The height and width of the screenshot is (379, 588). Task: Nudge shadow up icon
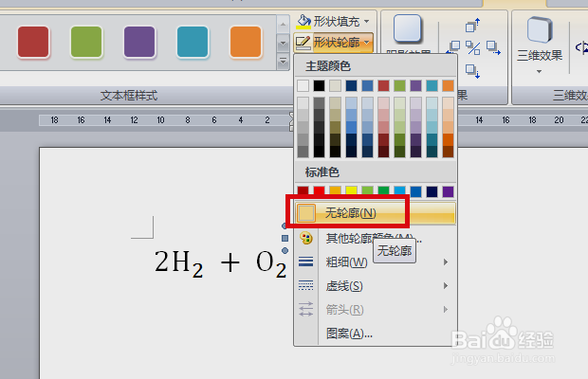472,25
